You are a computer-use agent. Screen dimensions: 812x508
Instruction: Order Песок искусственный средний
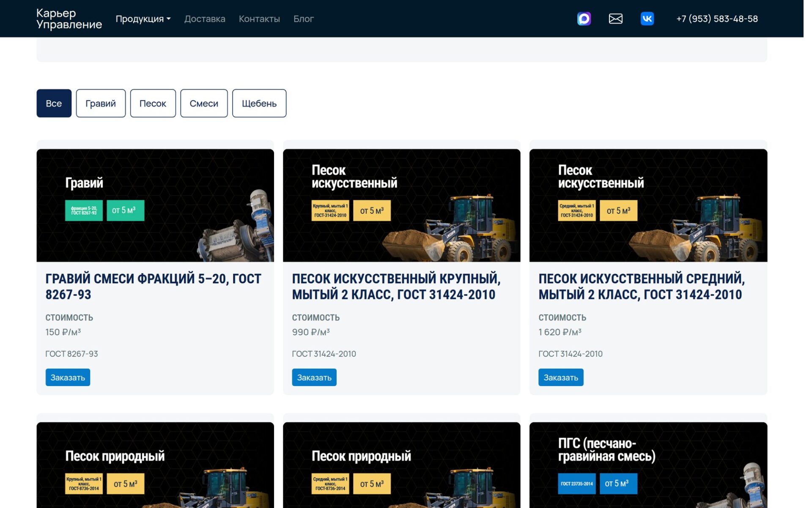tap(561, 377)
